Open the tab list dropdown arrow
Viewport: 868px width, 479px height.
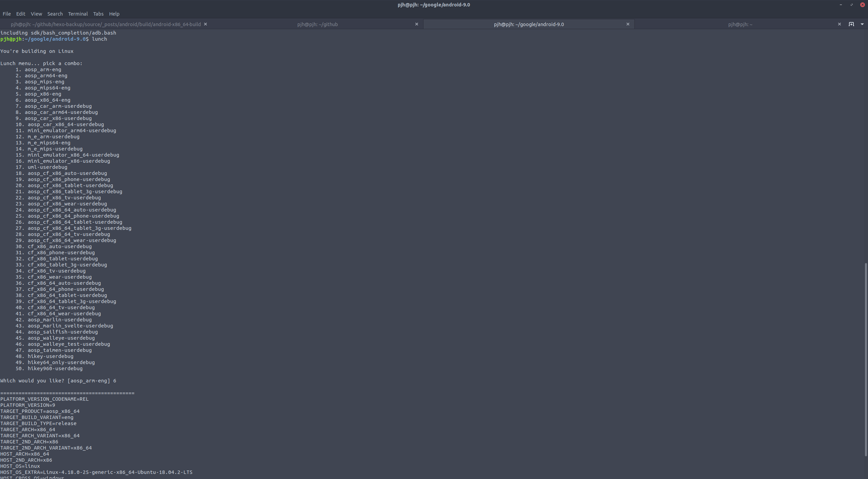862,24
